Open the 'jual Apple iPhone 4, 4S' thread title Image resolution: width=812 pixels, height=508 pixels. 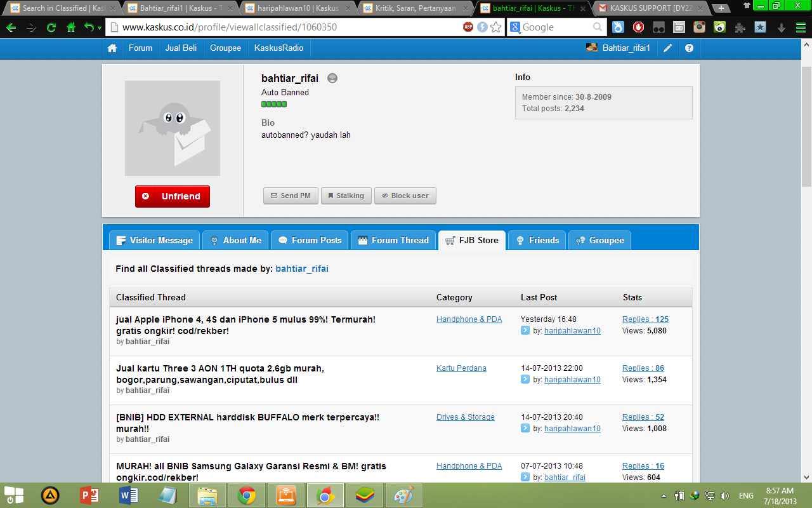tap(246, 325)
